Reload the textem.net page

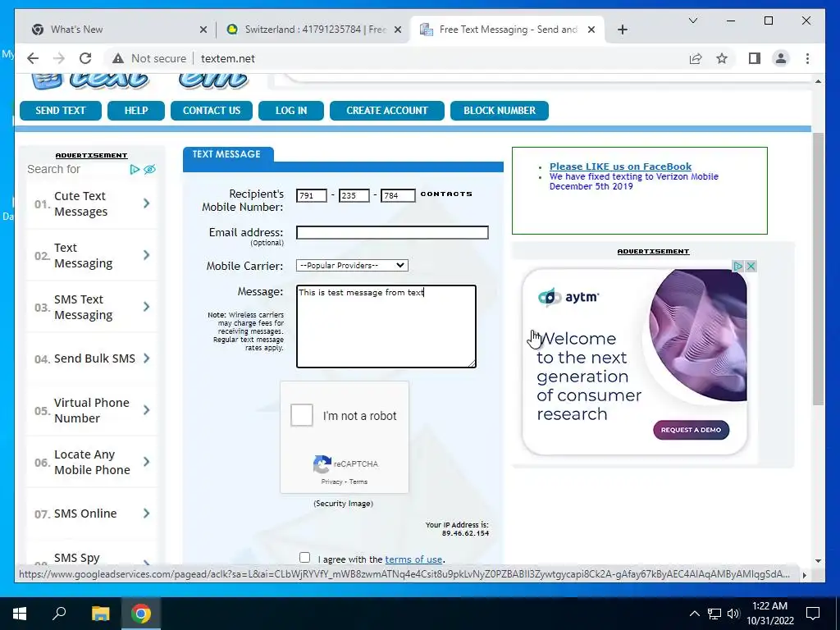[x=85, y=58]
